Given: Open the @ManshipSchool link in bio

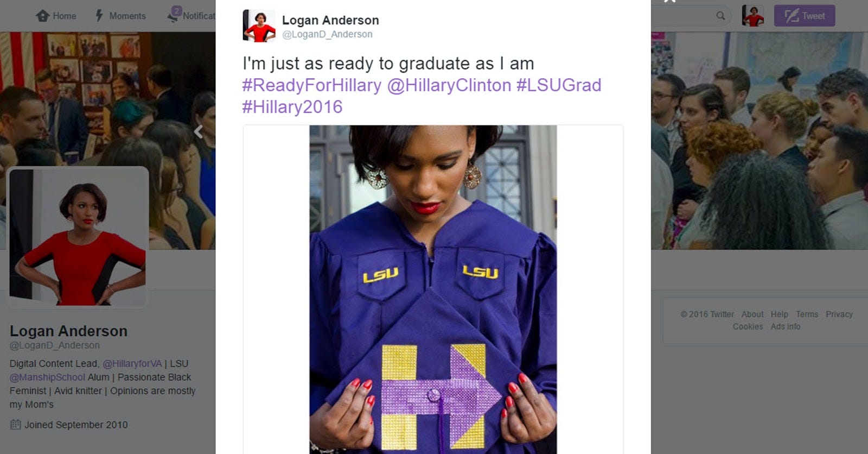Looking at the screenshot, I should tap(47, 377).
